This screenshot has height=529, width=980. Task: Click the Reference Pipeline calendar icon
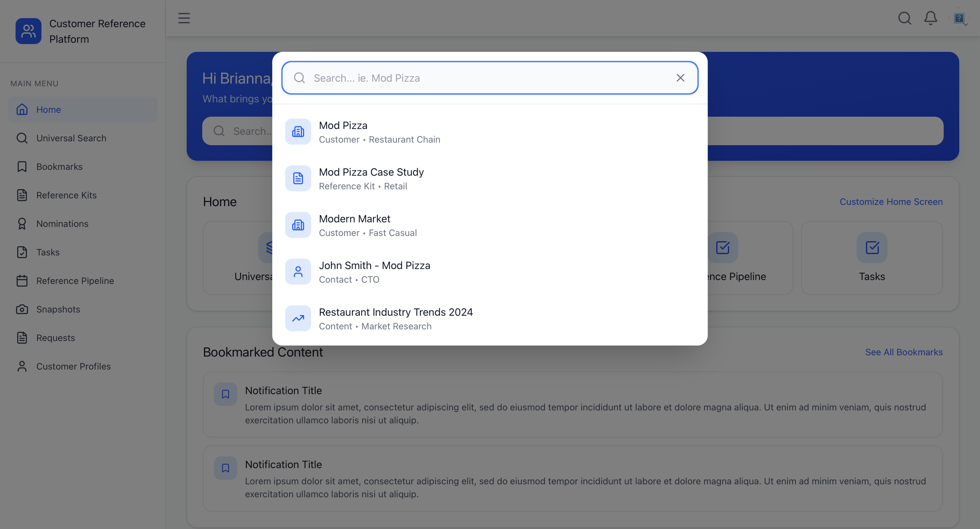point(22,281)
